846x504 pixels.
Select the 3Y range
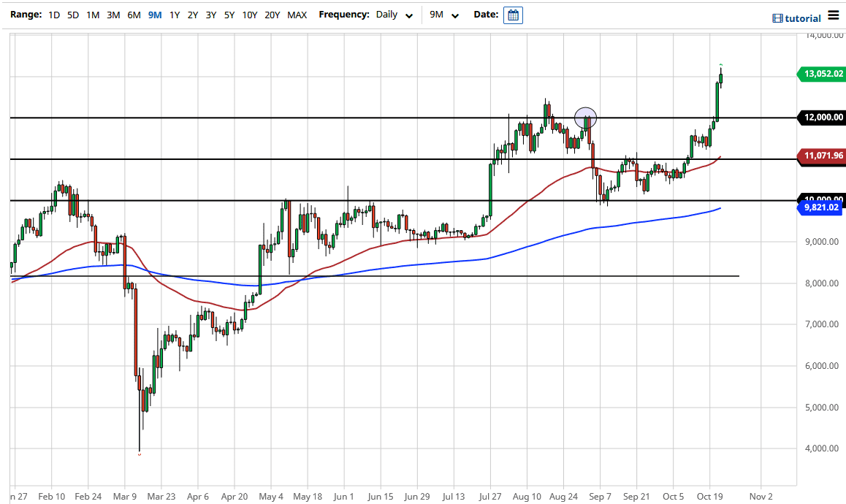211,15
